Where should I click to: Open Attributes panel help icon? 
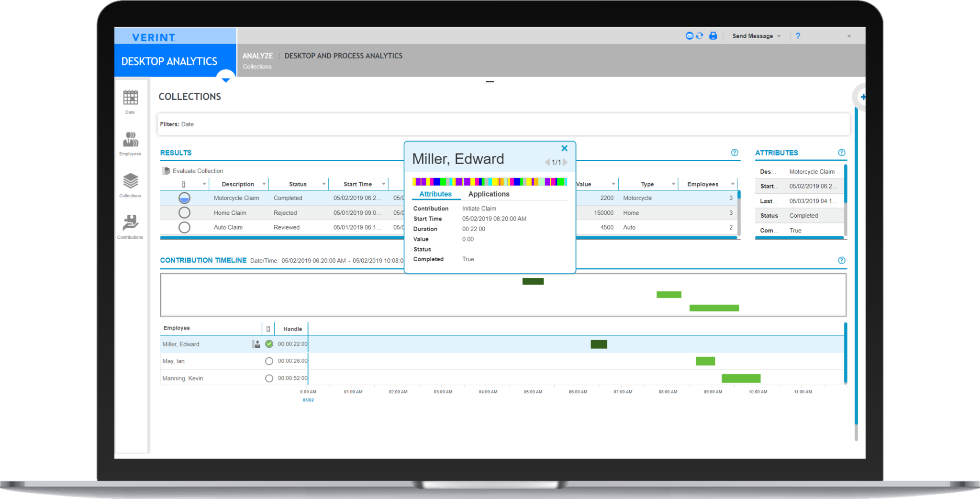842,153
